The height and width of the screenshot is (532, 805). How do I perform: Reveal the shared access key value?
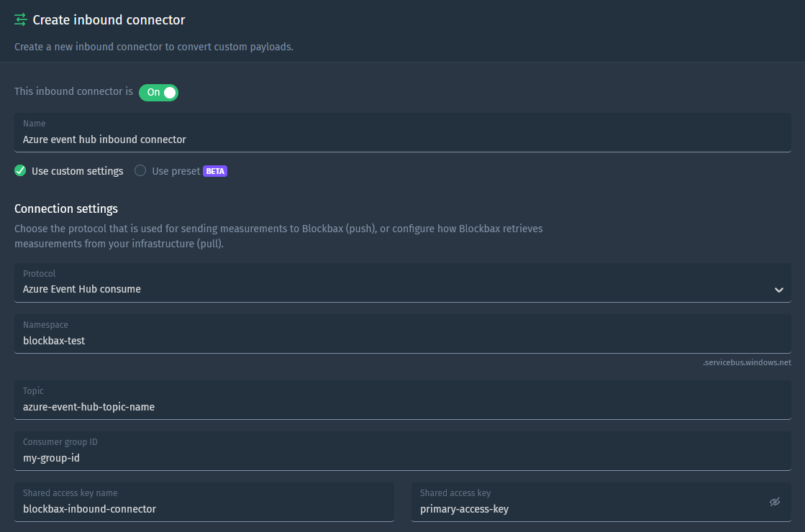pyautogui.click(x=775, y=502)
